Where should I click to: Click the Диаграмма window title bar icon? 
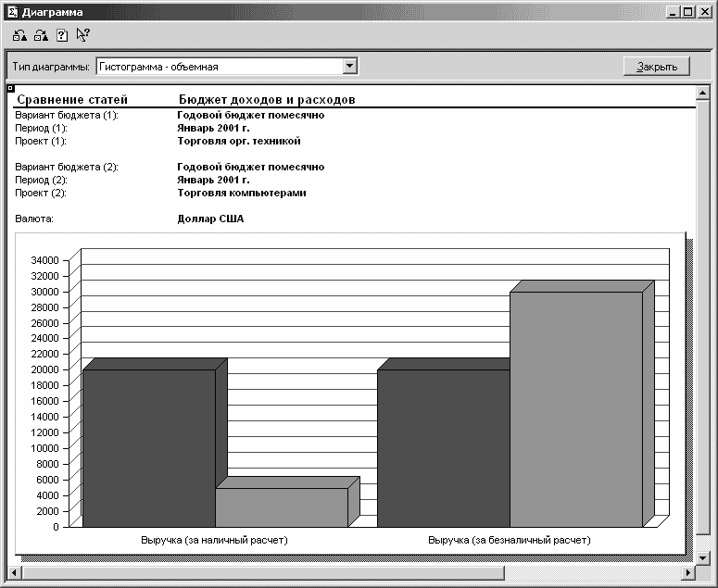(x=12, y=12)
